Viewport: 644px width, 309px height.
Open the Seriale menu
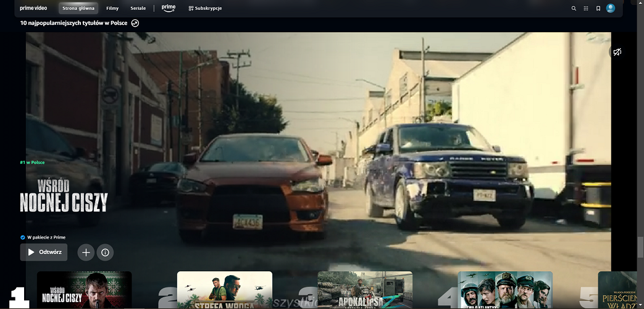click(x=138, y=9)
